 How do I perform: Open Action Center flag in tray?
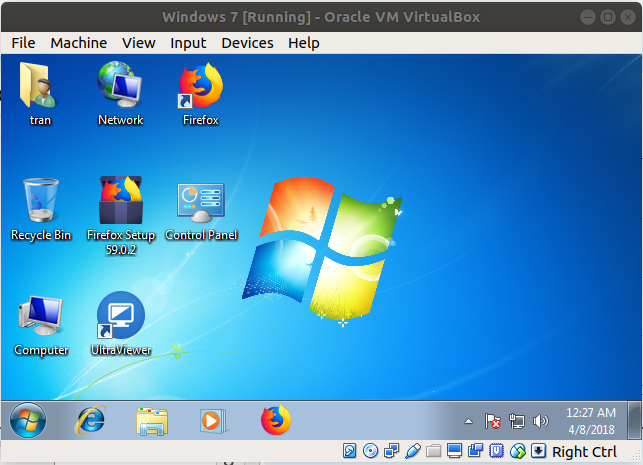coord(493,421)
